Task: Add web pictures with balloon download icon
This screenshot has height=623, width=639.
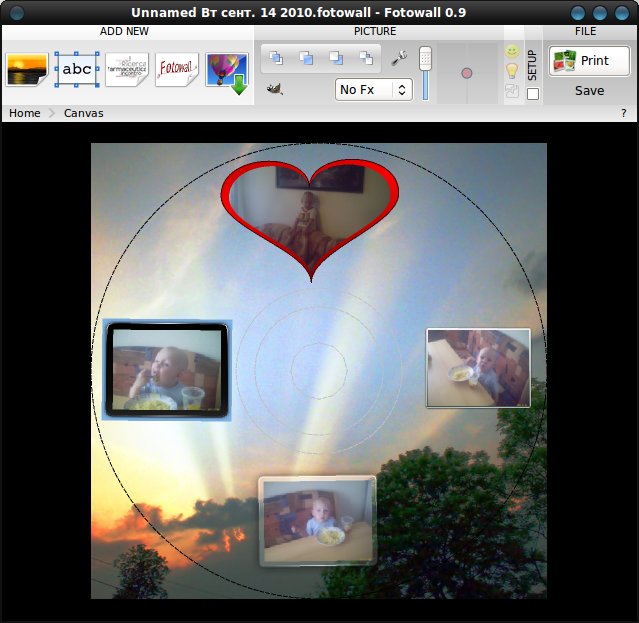Action: pyautogui.click(x=227, y=73)
